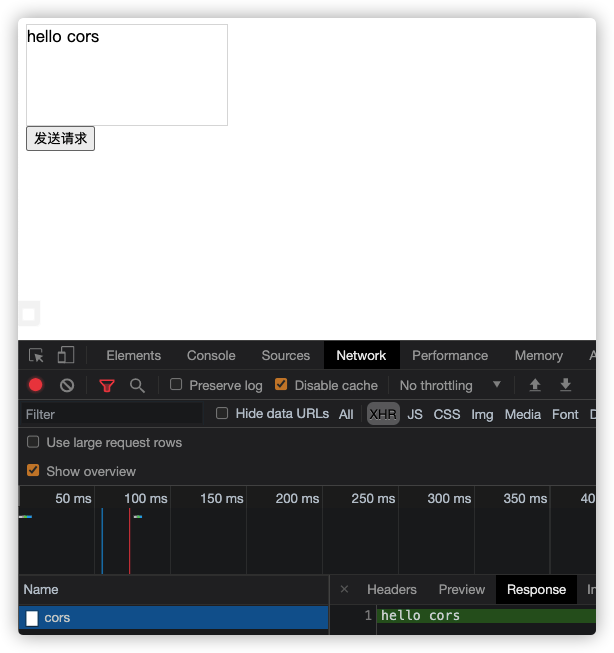Open the Headers tab of the request
The width and height of the screenshot is (614, 653).
coord(392,589)
